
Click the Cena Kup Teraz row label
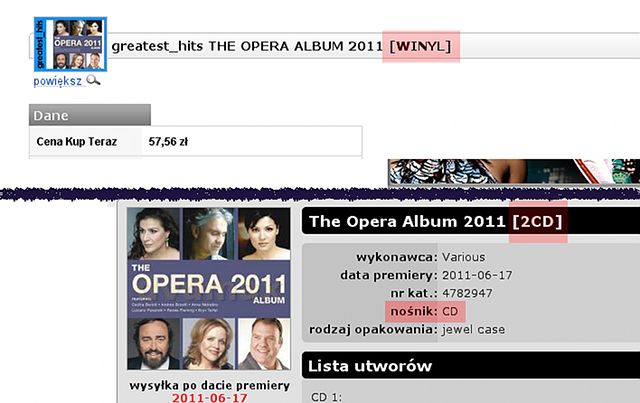[x=77, y=142]
